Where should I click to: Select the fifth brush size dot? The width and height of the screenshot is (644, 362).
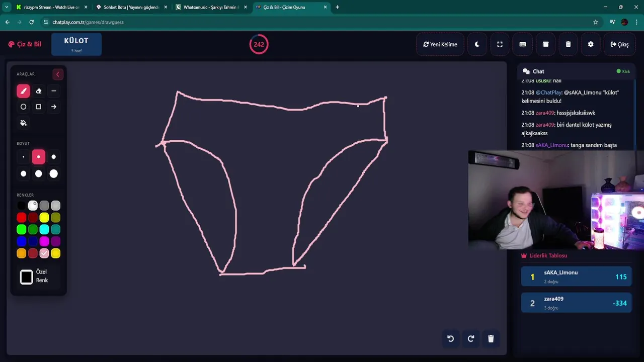tap(38, 173)
